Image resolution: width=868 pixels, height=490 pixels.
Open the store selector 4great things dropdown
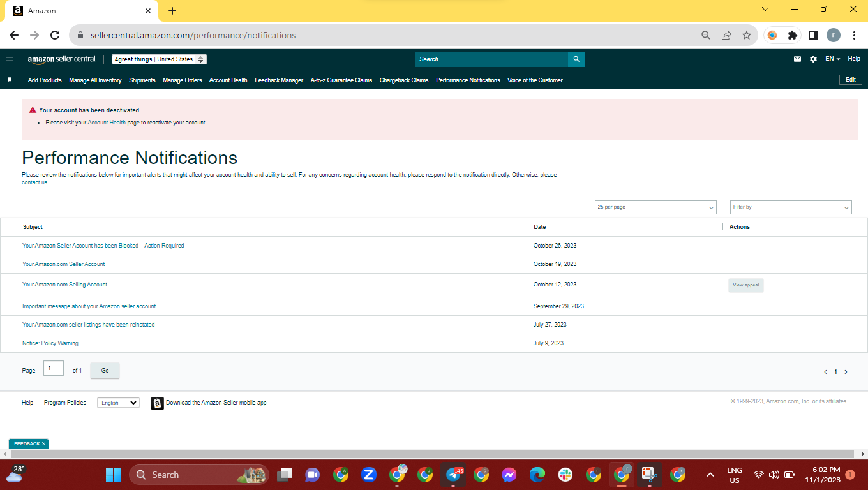click(159, 59)
